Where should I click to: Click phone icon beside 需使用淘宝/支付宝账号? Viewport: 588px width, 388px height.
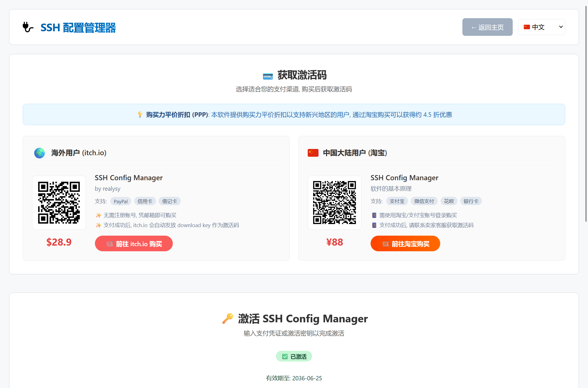pyautogui.click(x=374, y=215)
